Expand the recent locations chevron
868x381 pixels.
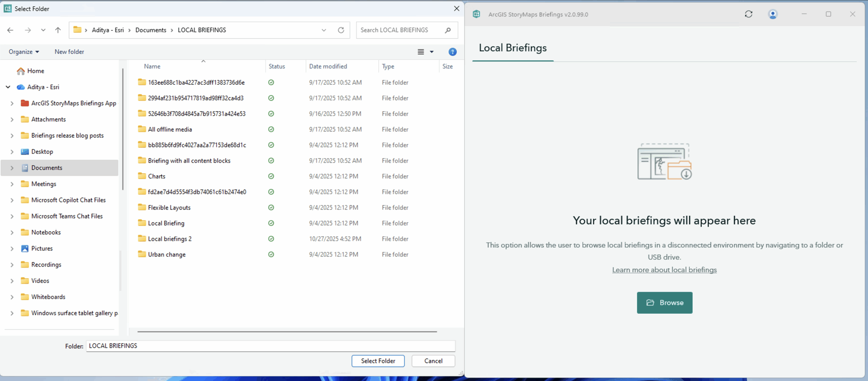pyautogui.click(x=43, y=30)
